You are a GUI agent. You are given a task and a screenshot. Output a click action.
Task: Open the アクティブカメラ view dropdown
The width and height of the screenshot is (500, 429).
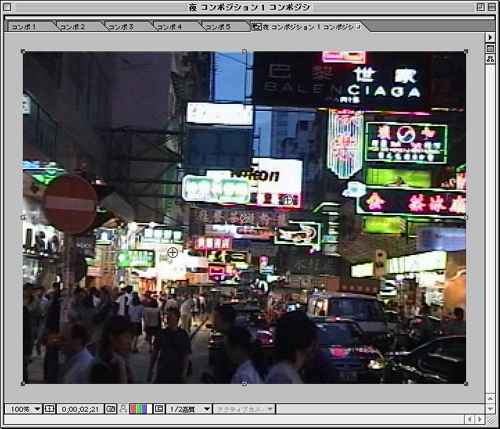pyautogui.click(x=244, y=409)
